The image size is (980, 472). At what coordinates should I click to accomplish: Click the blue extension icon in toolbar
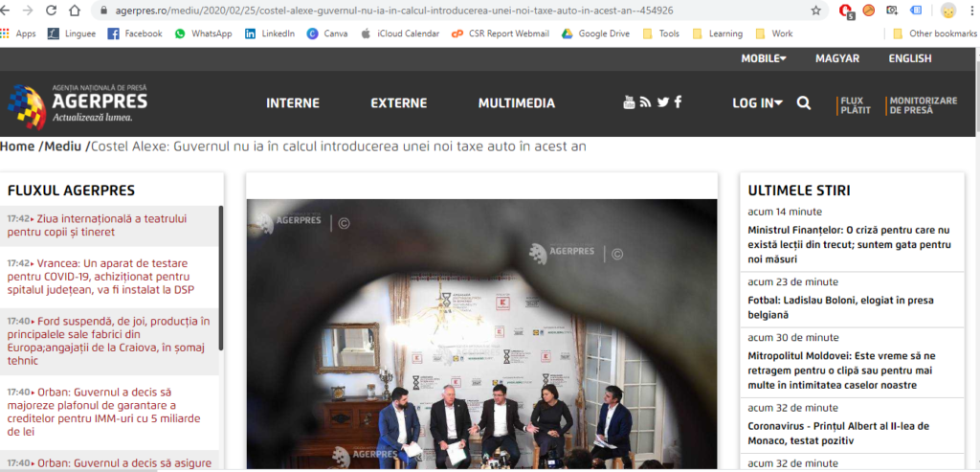915,10
